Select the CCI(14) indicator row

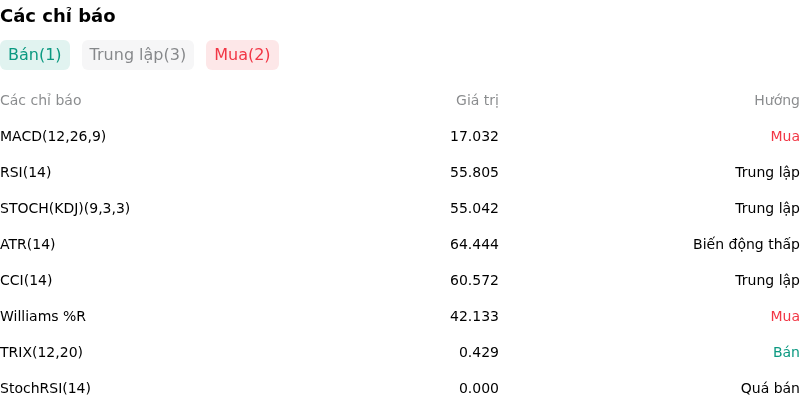[x=400, y=280]
